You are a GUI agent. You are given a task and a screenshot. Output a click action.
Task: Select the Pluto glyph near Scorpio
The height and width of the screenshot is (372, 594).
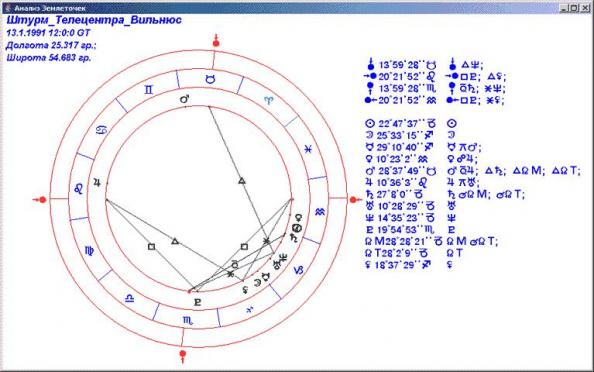point(197,302)
